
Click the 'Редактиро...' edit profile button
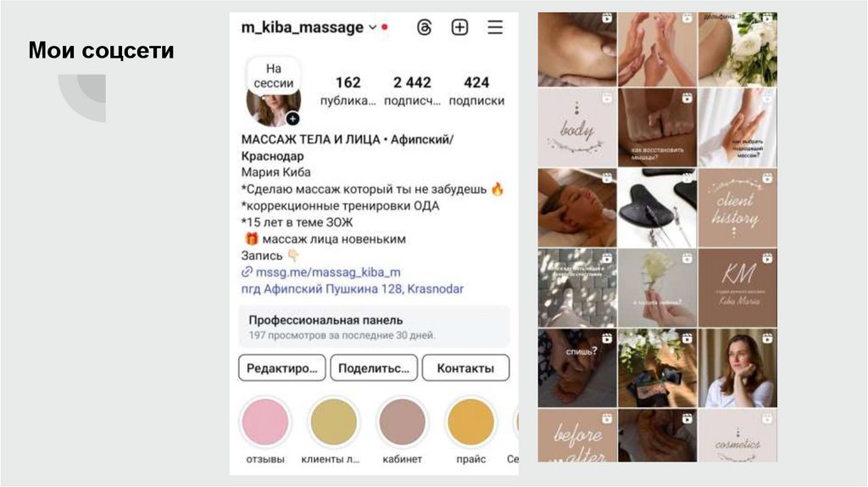[x=281, y=368]
